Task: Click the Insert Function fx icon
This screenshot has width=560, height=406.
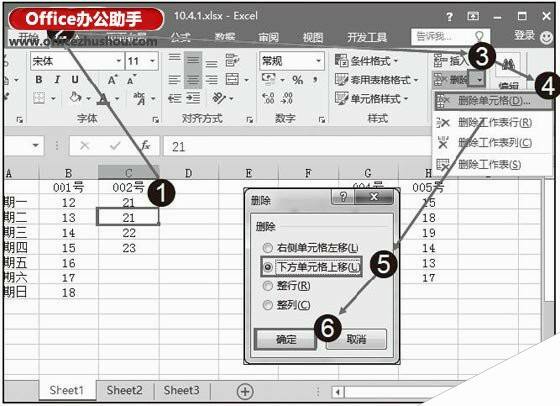Action: pos(145,146)
